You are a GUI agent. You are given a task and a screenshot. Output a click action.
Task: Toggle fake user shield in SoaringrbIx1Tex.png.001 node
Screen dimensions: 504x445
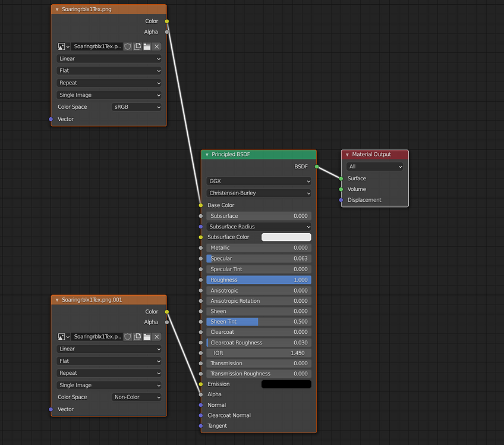(128, 337)
